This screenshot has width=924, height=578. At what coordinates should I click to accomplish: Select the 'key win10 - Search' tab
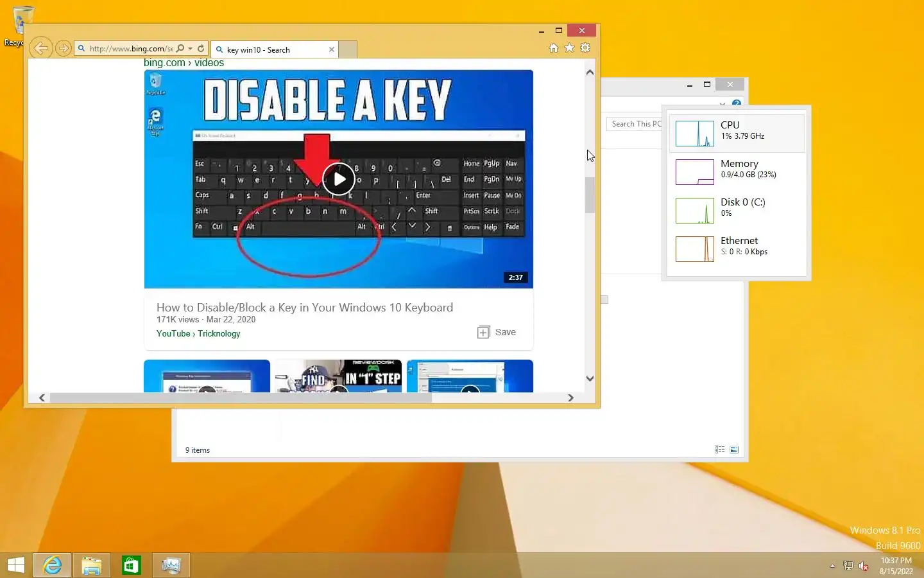[x=275, y=49]
